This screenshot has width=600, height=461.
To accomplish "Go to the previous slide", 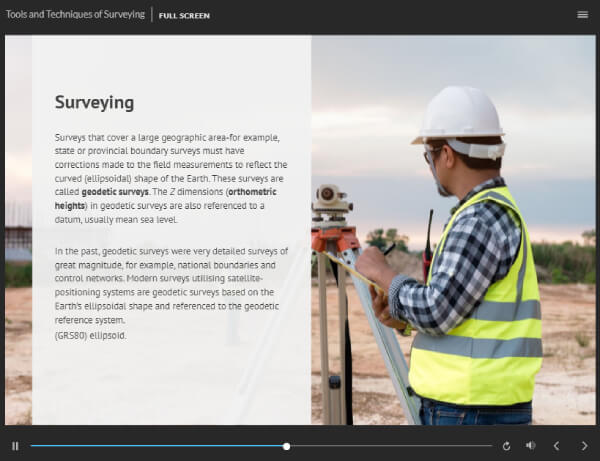I will pos(557,446).
